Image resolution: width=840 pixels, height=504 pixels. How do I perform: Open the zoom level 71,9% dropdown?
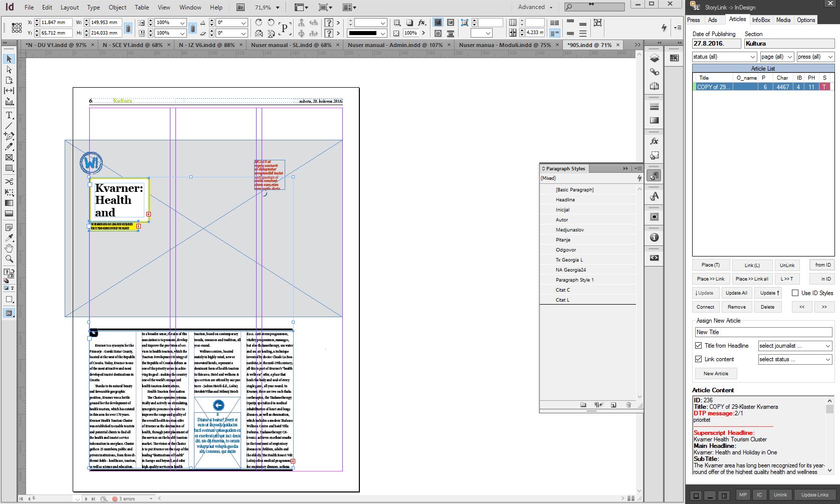tap(278, 8)
